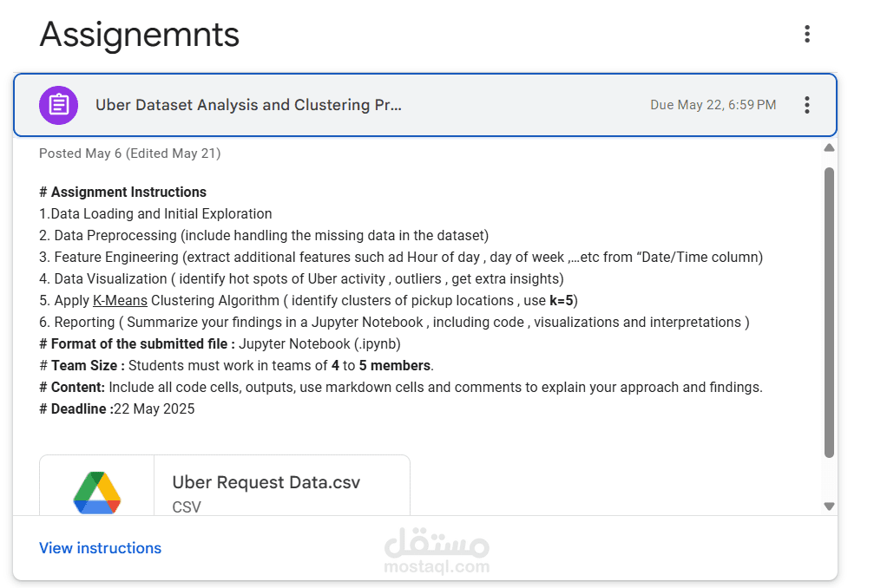The image size is (874, 588).
Task: Click the mostaql.com watermark logo
Action: coord(437,550)
